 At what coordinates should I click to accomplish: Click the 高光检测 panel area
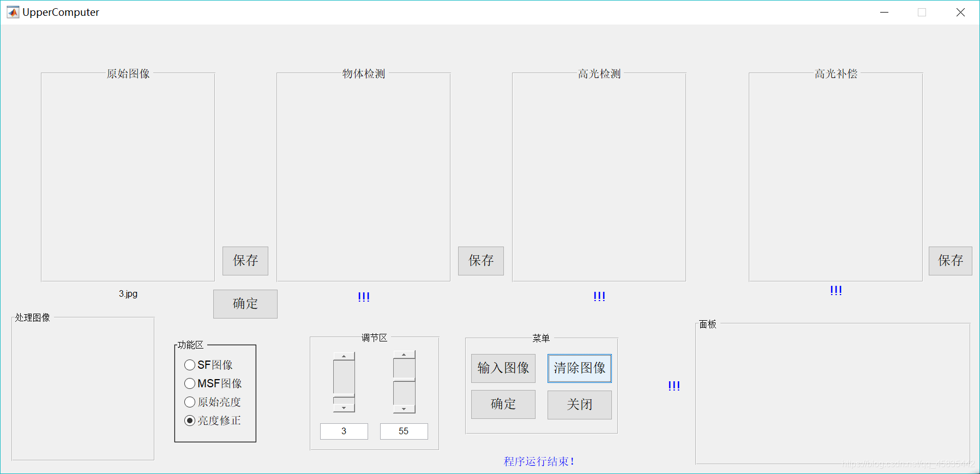(x=599, y=177)
